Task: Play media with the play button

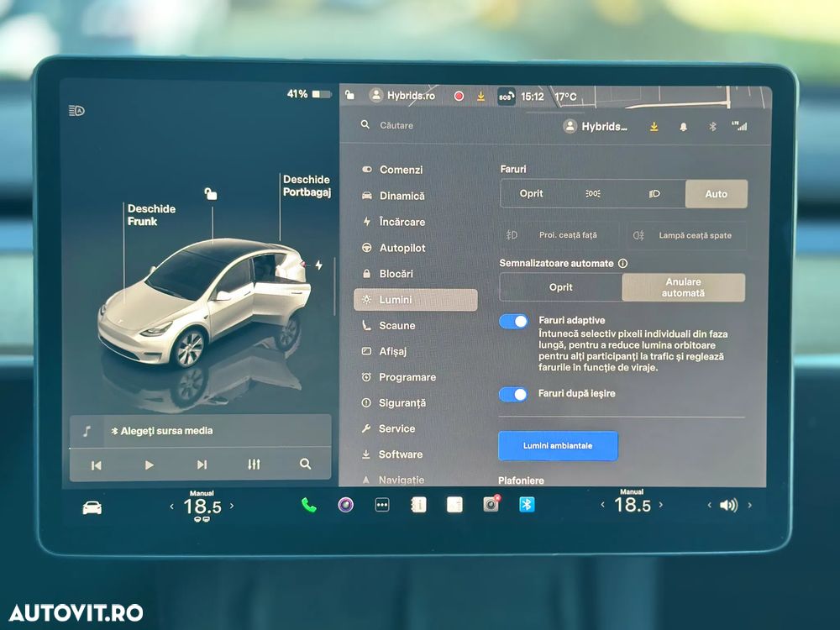Action: pyautogui.click(x=149, y=465)
